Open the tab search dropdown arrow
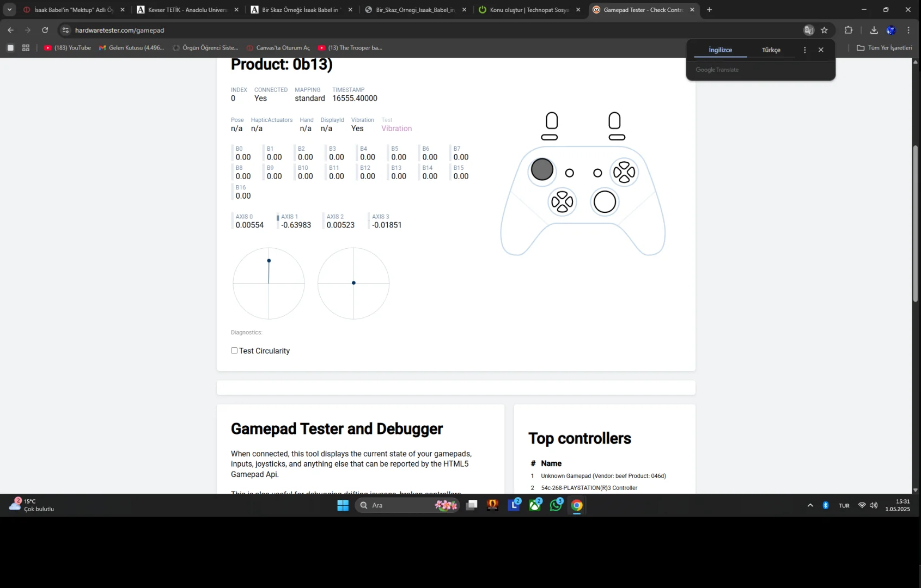The height and width of the screenshot is (588, 921). [x=9, y=10]
